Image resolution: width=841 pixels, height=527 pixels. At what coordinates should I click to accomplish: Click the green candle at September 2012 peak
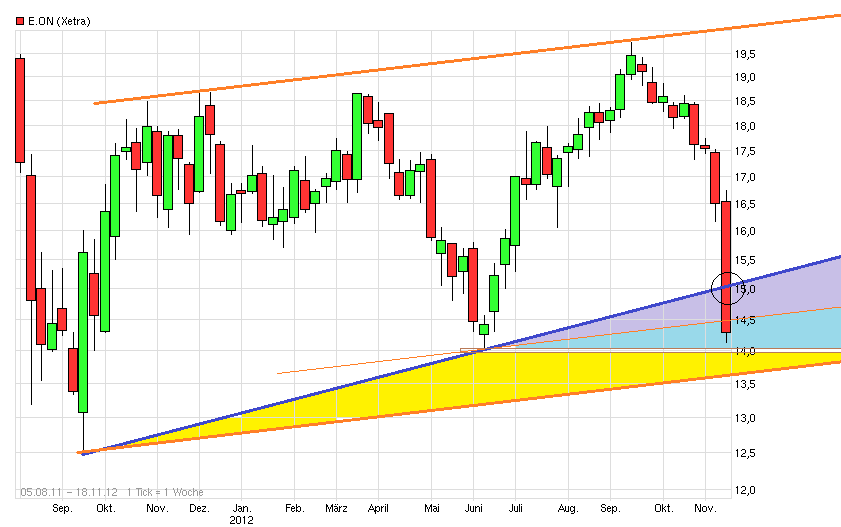pyautogui.click(x=631, y=65)
